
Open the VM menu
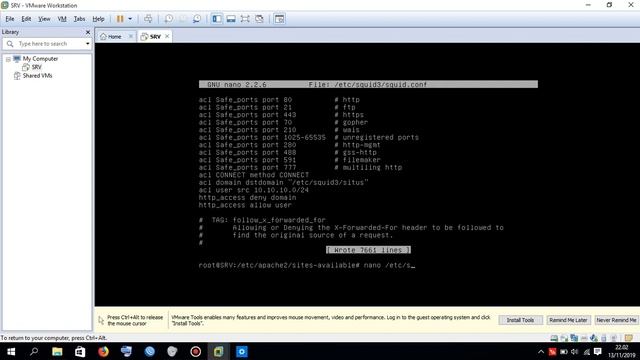[x=62, y=19]
